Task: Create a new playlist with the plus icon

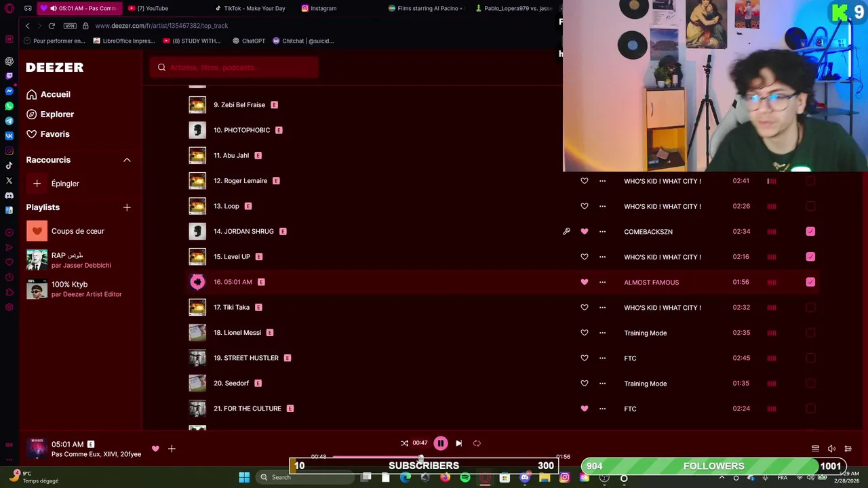Action: point(127,207)
